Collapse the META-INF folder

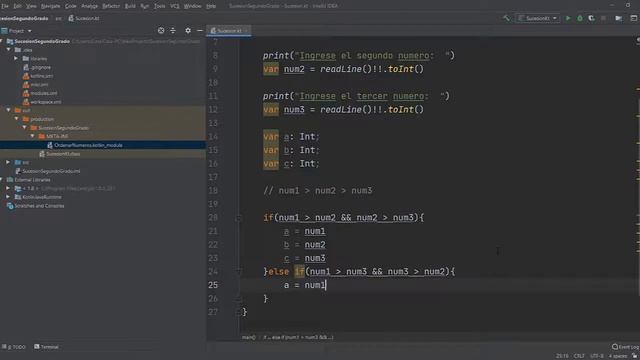point(32,136)
